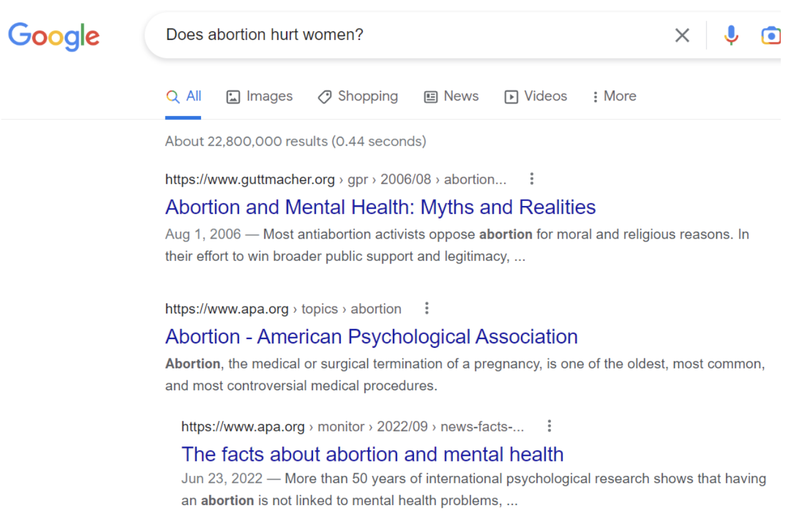Open 'Abortion - American Psychological Association' link
Image resolution: width=812 pixels, height=512 pixels.
coord(371,337)
